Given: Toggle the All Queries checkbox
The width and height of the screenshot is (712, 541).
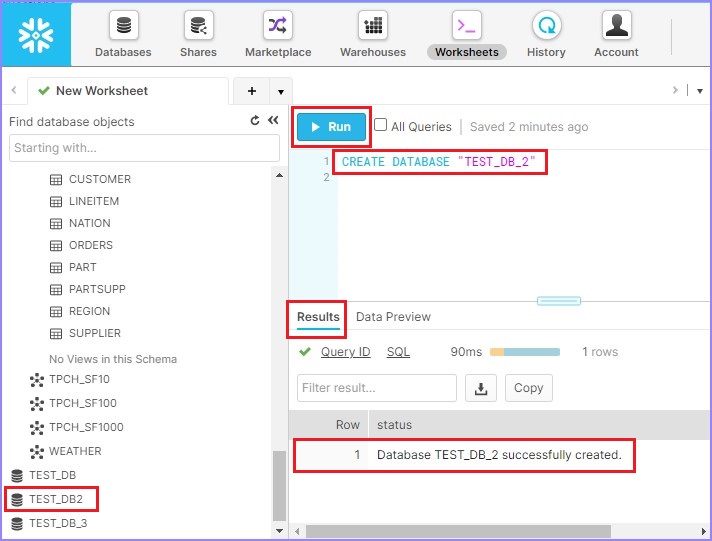Looking at the screenshot, I should [x=380, y=125].
